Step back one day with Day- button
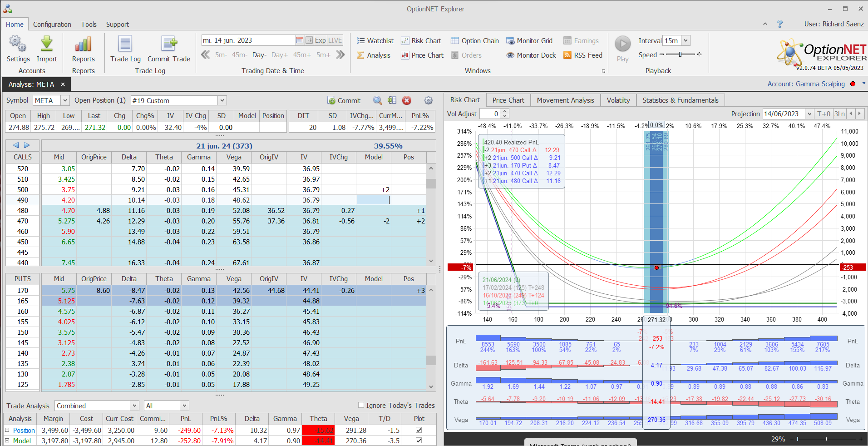The width and height of the screenshot is (868, 446). pyautogui.click(x=259, y=55)
